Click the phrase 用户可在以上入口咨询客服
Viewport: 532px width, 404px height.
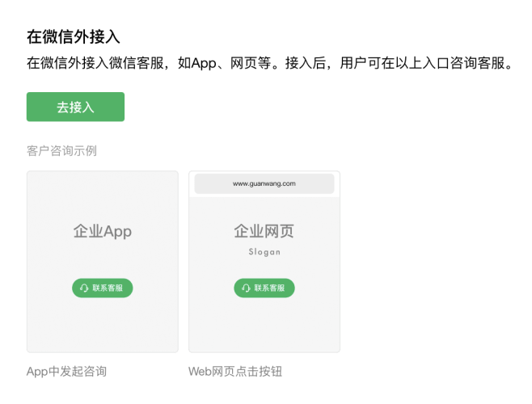coord(422,63)
